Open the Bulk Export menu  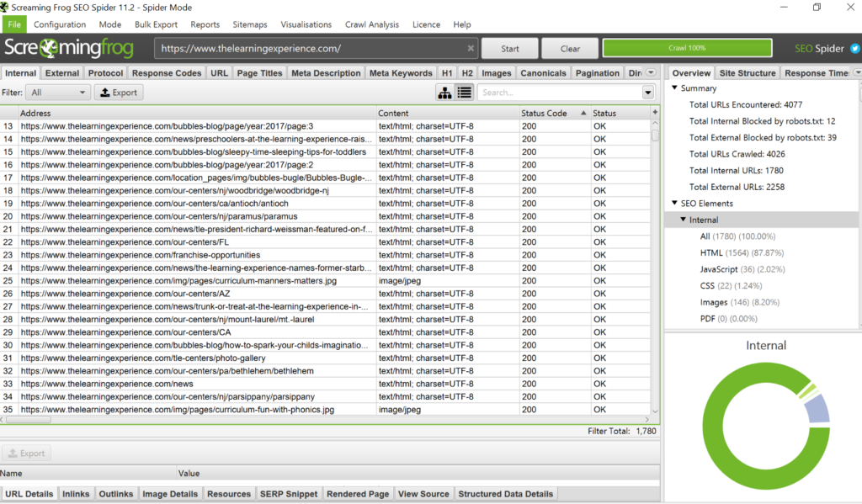pos(156,24)
